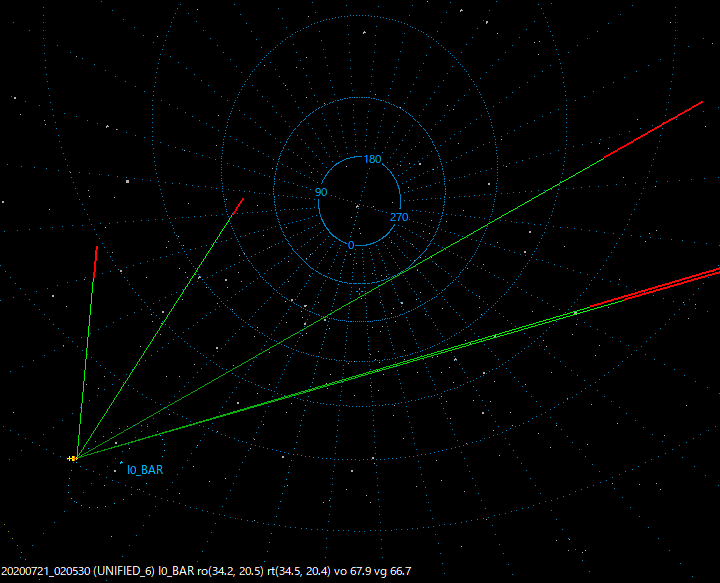The width and height of the screenshot is (720, 583).
Task: Select the double red meteor segment at the right edge
Action: 655,288
